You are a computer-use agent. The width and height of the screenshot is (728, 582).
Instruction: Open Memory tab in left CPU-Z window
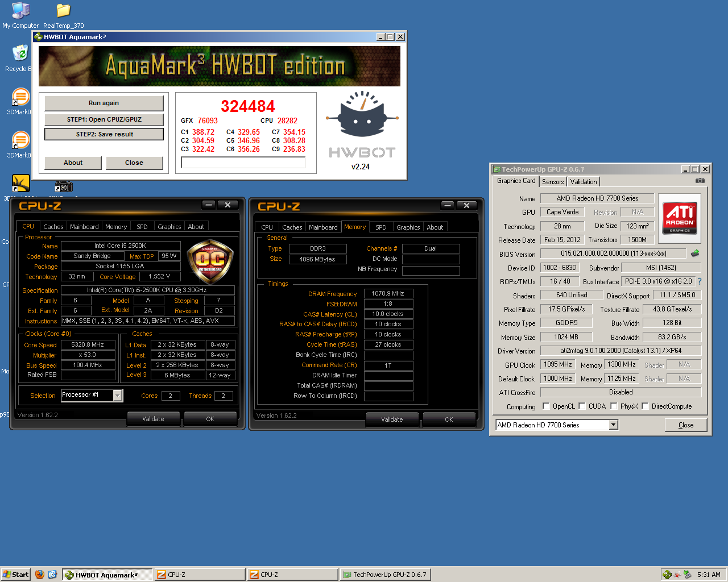116,226
